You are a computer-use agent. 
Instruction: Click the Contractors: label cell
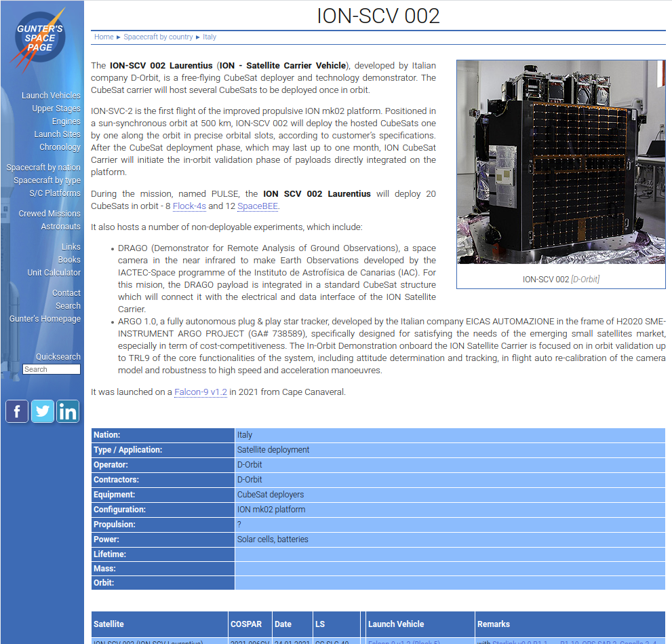click(163, 480)
